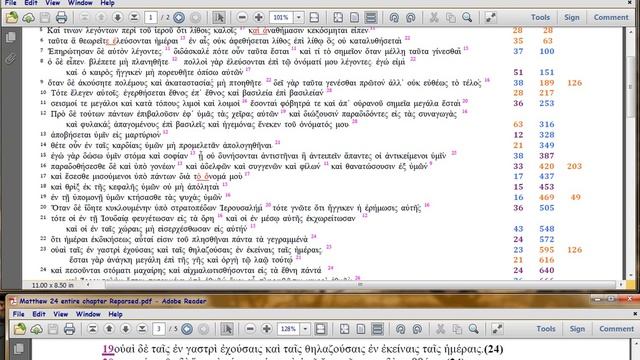Activate the select tool in the Matthew 24 window

227,329
